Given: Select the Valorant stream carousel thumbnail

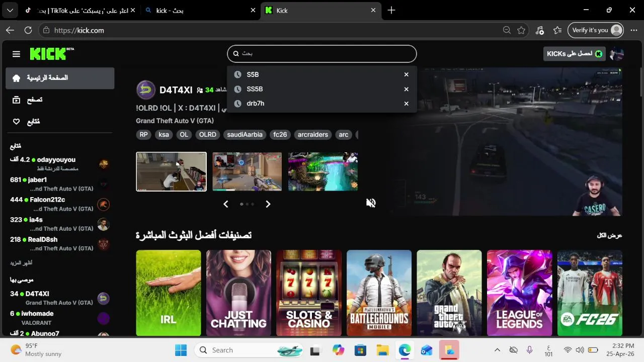Looking at the screenshot, I should click(x=247, y=171).
